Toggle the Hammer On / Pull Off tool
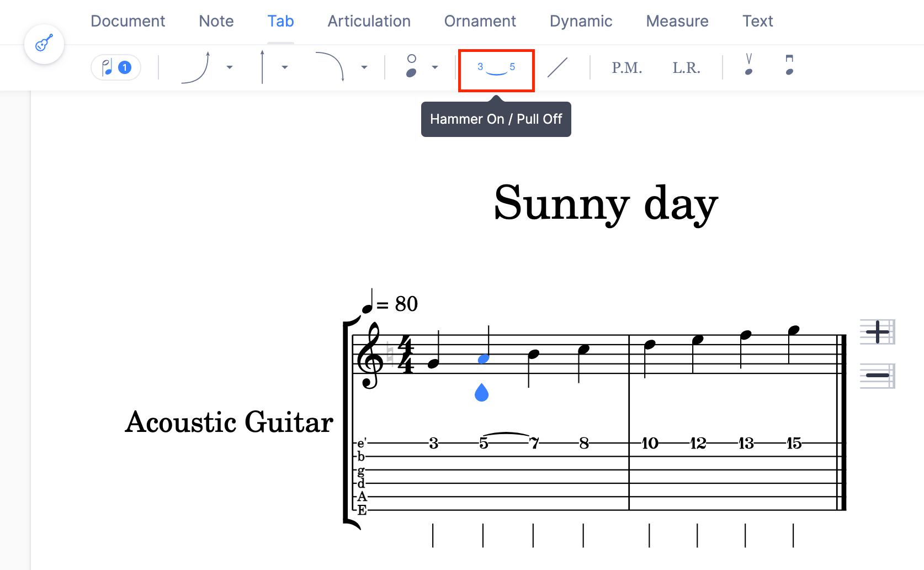Screen dimensions: 924x570 point(496,70)
